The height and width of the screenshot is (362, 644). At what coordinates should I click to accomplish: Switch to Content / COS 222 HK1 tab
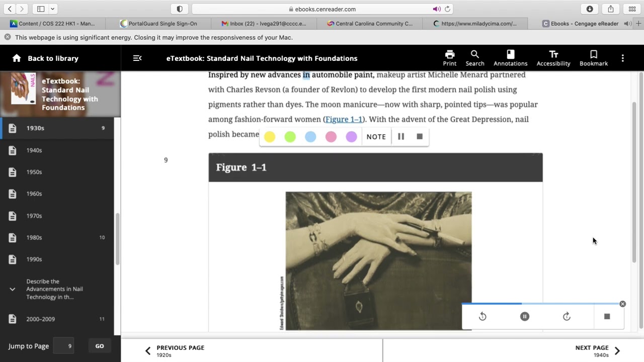53,24
